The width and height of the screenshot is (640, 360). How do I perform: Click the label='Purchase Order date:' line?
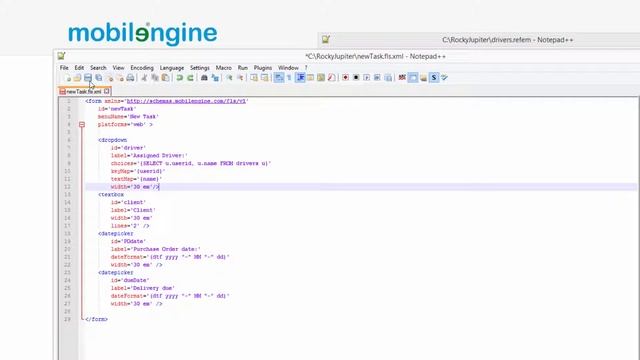156,249
